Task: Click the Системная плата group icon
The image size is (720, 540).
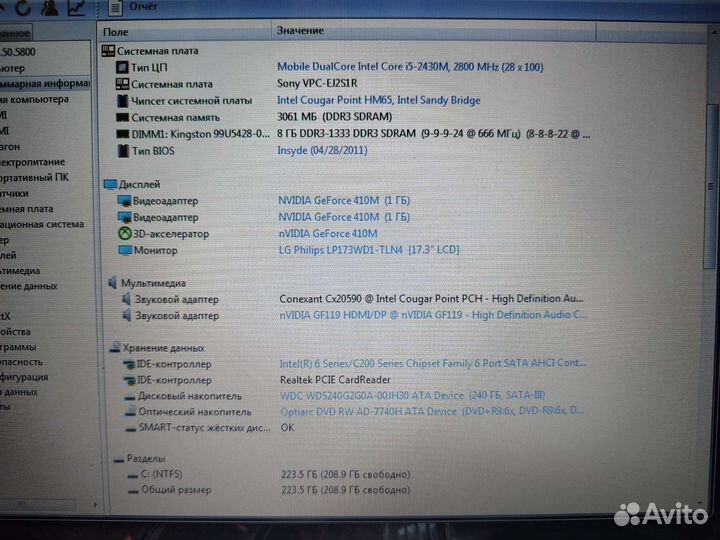Action: pos(108,51)
